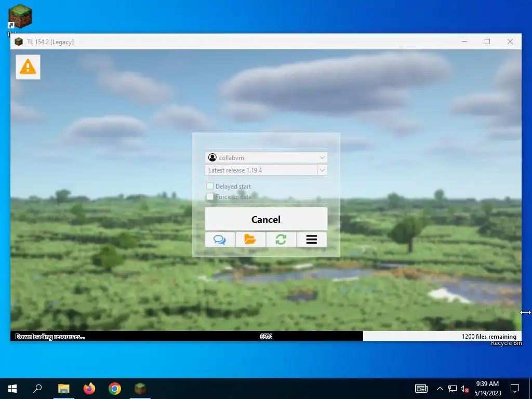Click the muted volume speaker icon
The height and width of the screenshot is (399, 532).
[x=464, y=389]
